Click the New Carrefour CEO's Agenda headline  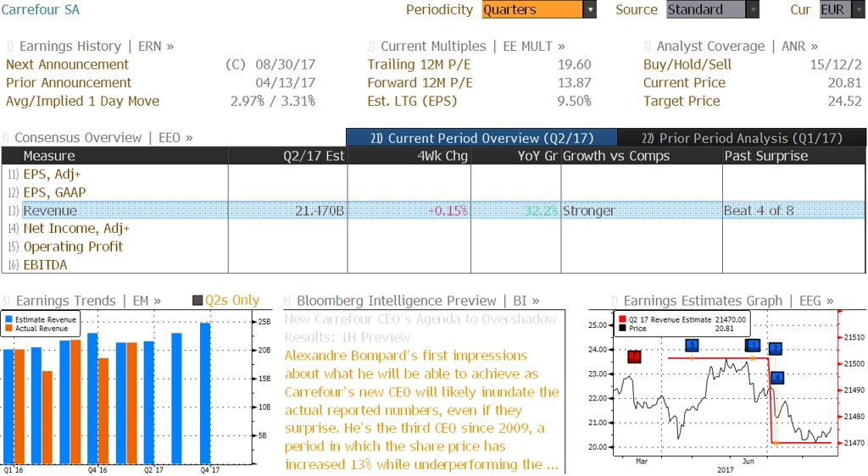(420, 328)
